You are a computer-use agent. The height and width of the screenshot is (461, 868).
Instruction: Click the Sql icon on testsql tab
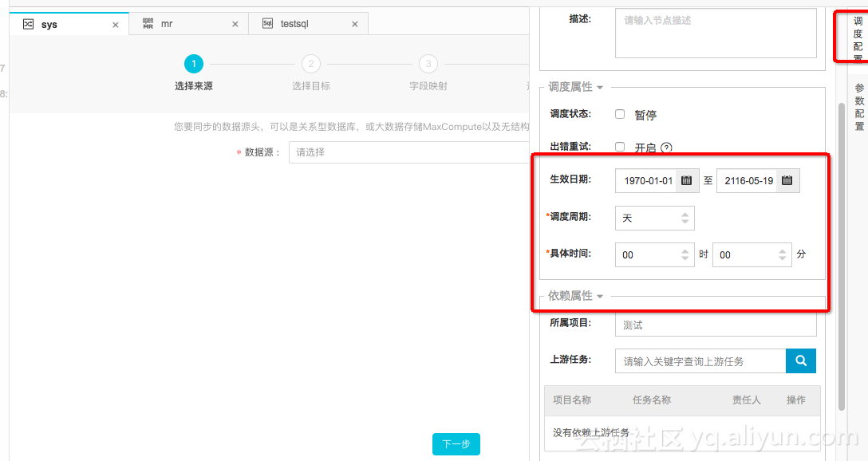click(x=267, y=23)
